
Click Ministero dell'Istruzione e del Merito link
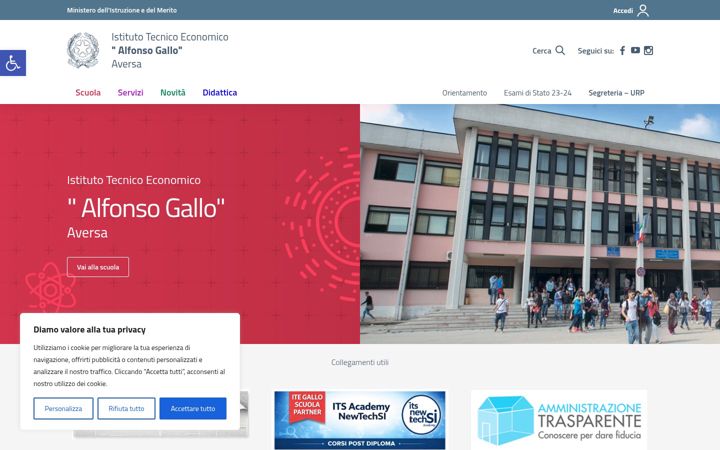pyautogui.click(x=122, y=10)
